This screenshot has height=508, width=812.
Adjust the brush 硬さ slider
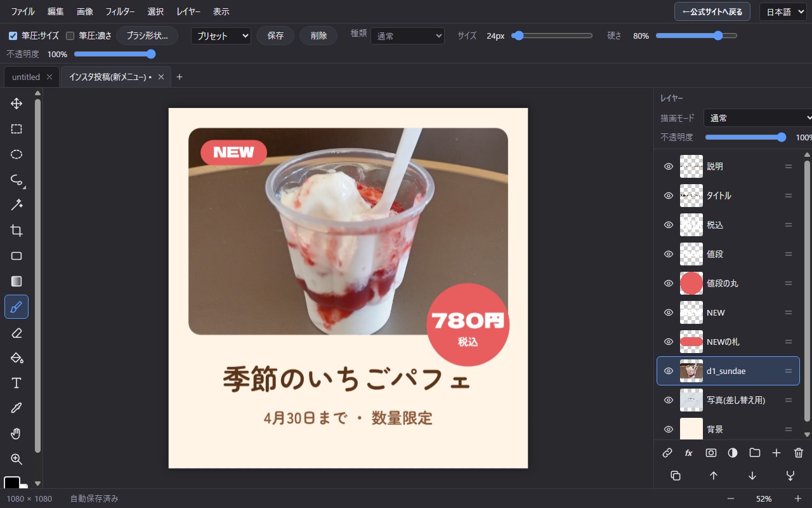(x=697, y=36)
